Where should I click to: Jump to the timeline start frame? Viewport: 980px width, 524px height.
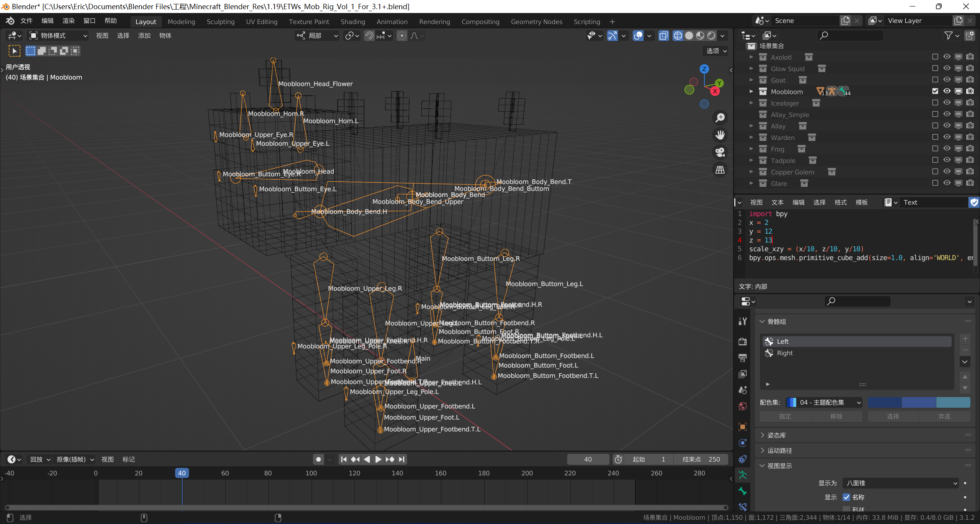coord(344,459)
